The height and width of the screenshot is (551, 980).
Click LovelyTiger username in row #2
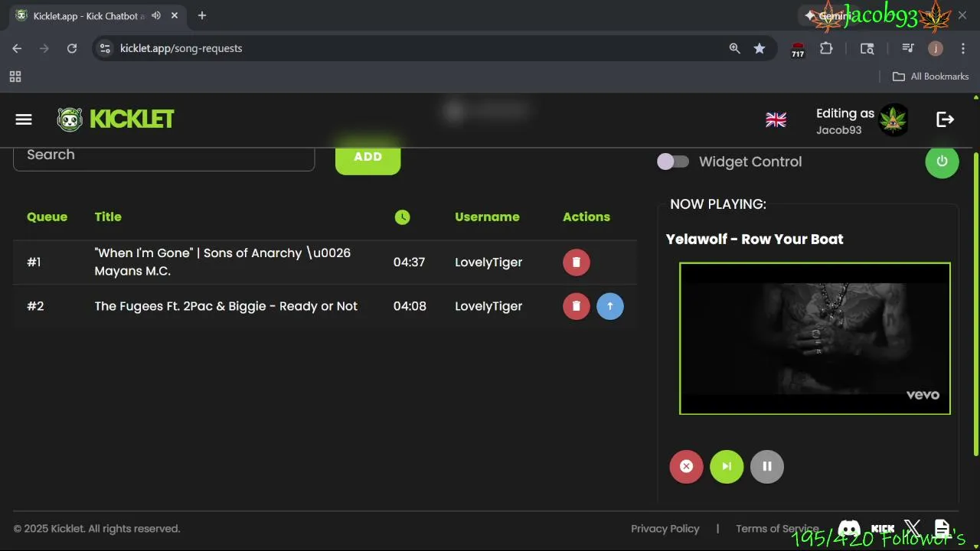pos(488,306)
